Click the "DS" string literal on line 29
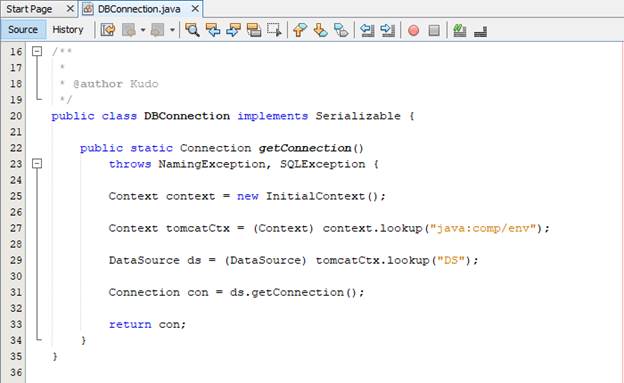The height and width of the screenshot is (383, 624). tap(450, 260)
